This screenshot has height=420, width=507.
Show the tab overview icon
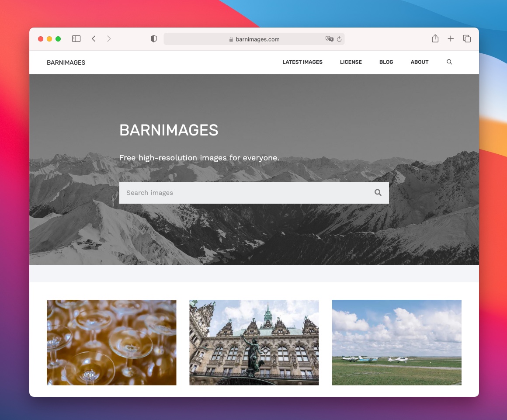click(x=467, y=39)
